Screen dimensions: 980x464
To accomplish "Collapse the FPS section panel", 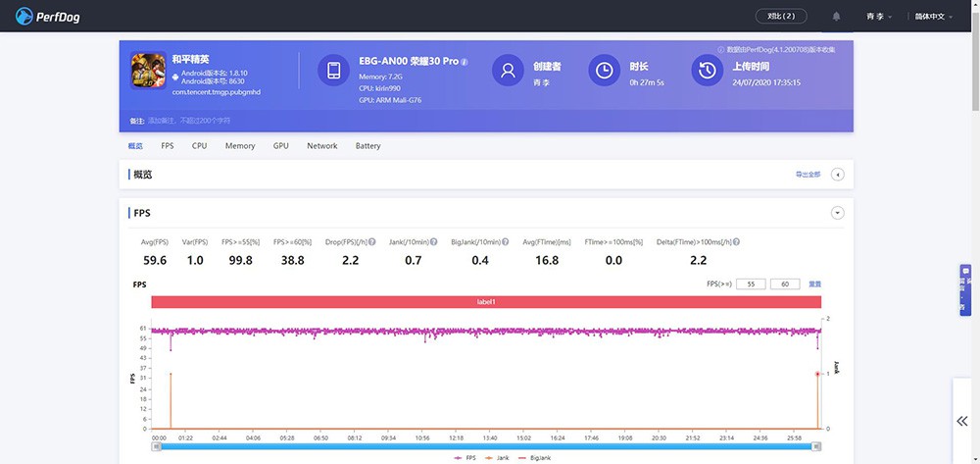I will [x=837, y=213].
